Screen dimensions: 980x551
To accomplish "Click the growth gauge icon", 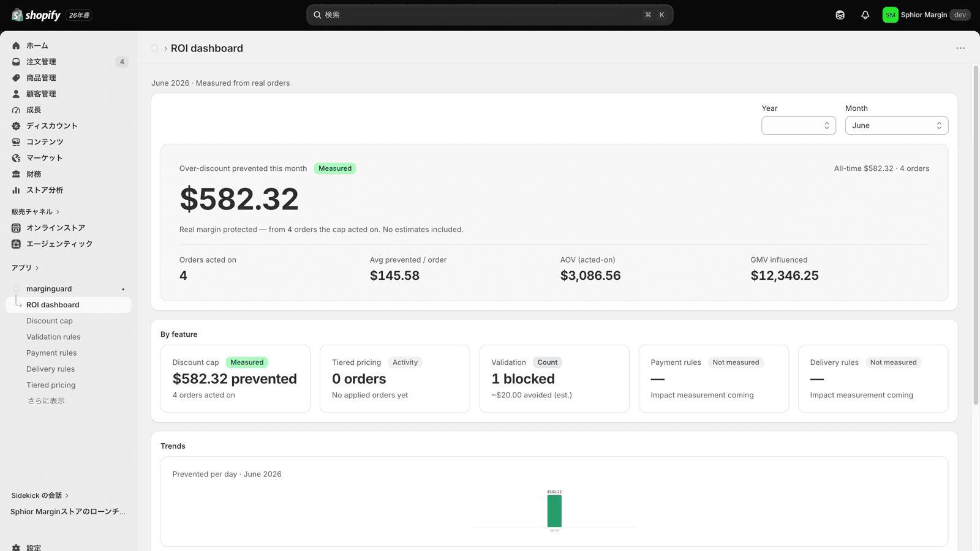I will pos(16,110).
